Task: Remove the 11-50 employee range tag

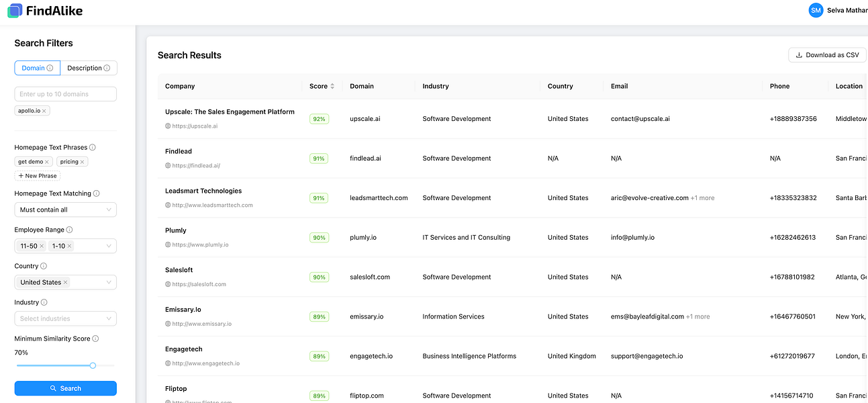Action: (x=42, y=247)
